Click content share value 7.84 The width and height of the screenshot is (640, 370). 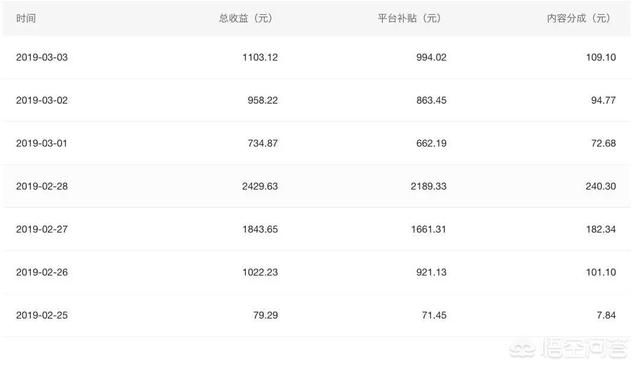coord(606,315)
